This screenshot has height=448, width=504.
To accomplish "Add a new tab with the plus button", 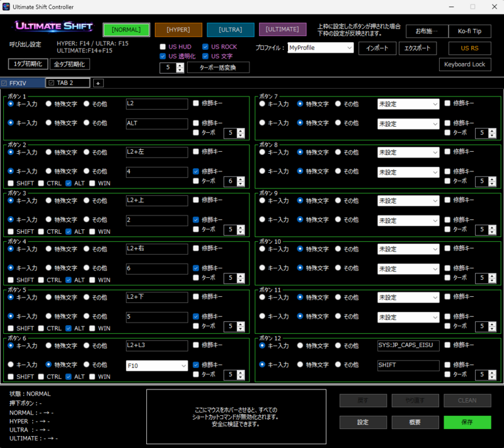I will point(98,83).
